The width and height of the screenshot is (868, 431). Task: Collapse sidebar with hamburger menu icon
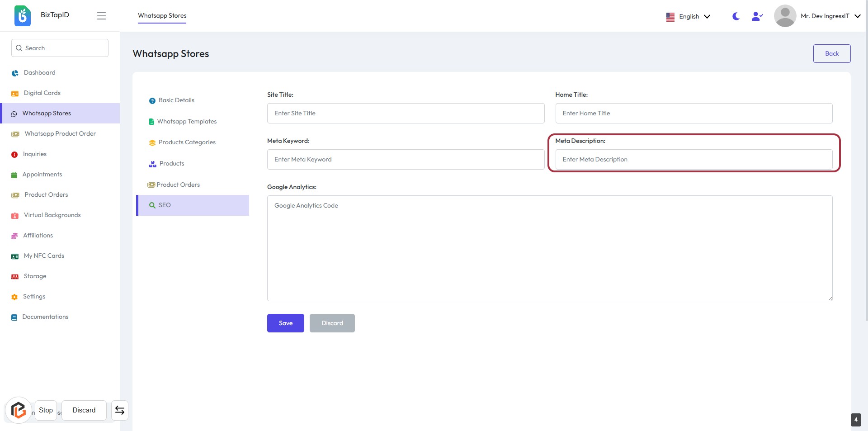click(x=101, y=16)
